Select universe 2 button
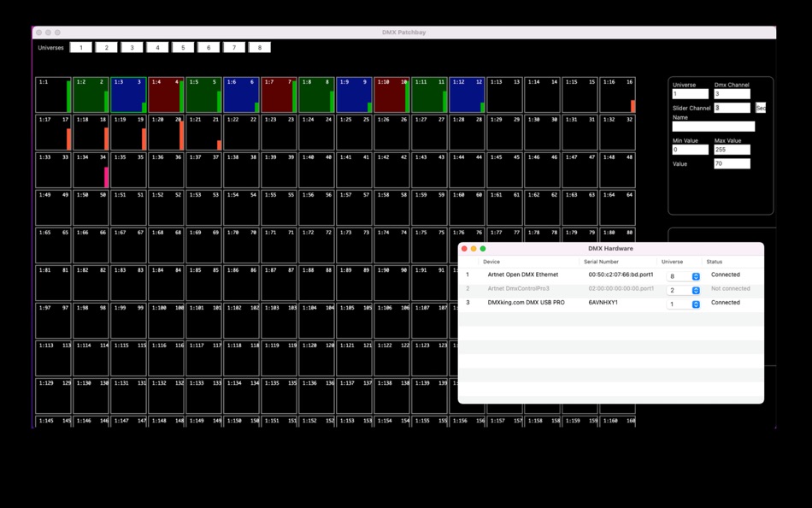 106,47
